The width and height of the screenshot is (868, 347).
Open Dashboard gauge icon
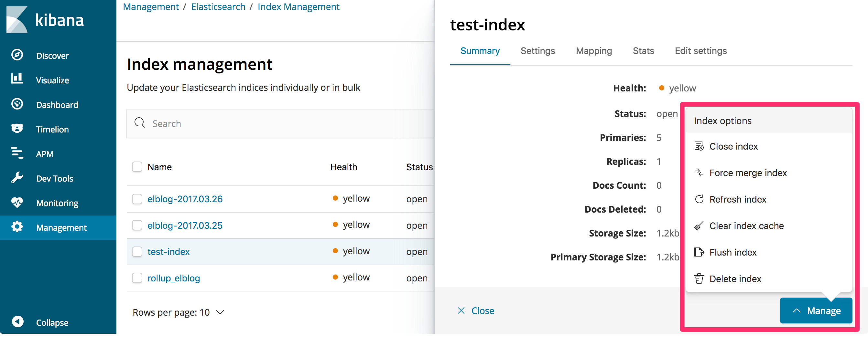(17, 104)
